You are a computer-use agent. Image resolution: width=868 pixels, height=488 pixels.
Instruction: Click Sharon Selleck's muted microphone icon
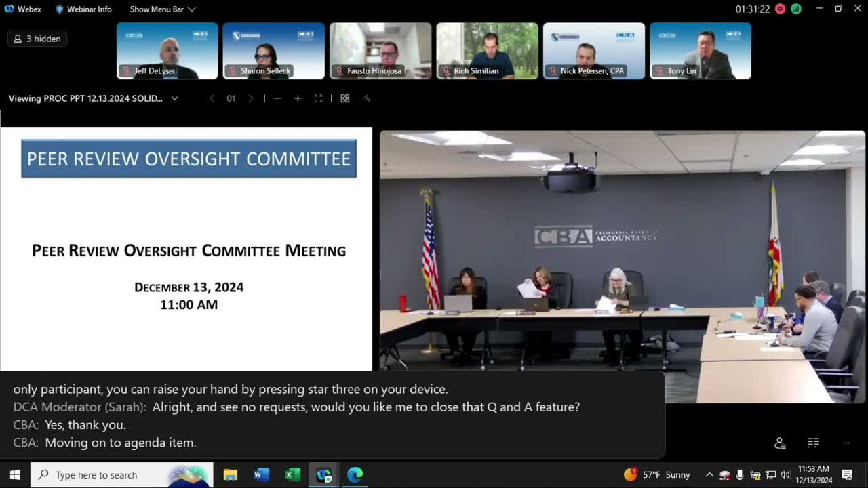click(x=233, y=70)
